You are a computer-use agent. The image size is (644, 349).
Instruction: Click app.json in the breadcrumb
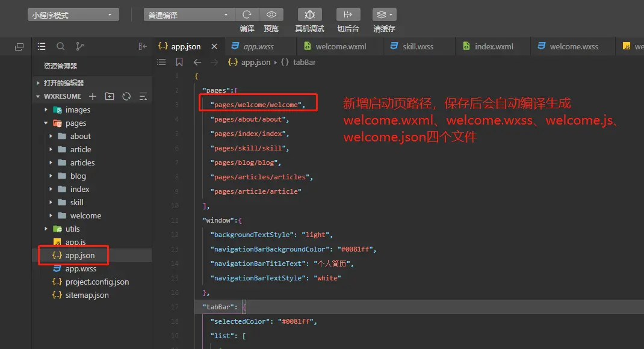pyautogui.click(x=255, y=62)
